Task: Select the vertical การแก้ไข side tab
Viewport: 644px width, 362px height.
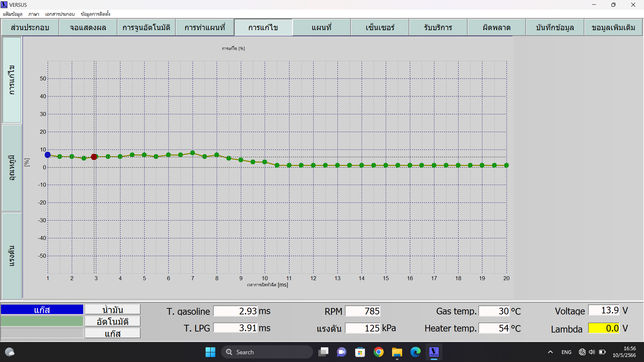Action: point(12,80)
